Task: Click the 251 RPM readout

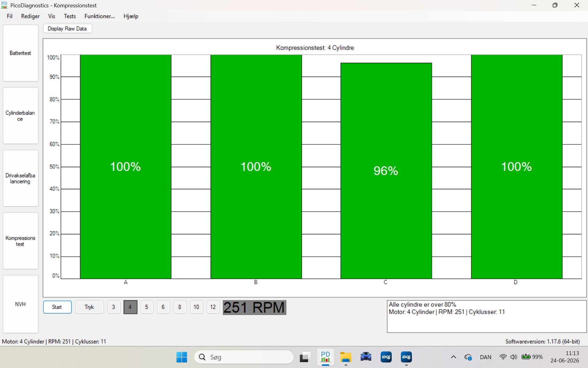Action: coord(254,308)
